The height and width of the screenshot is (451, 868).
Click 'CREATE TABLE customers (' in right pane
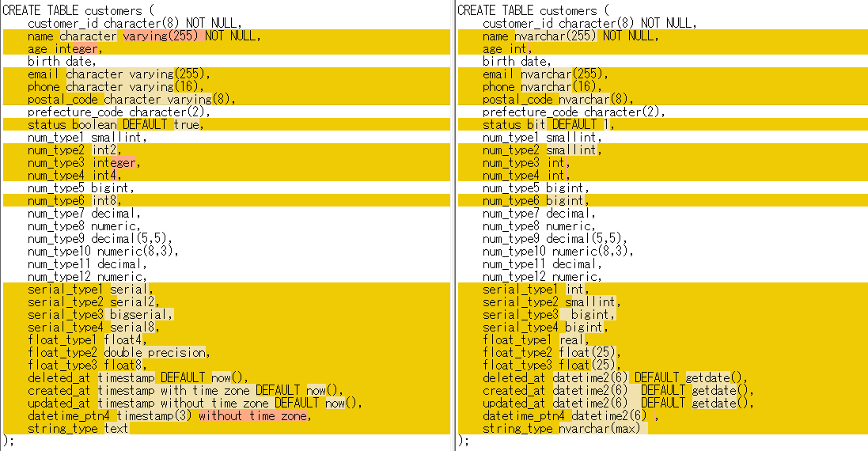(533, 10)
